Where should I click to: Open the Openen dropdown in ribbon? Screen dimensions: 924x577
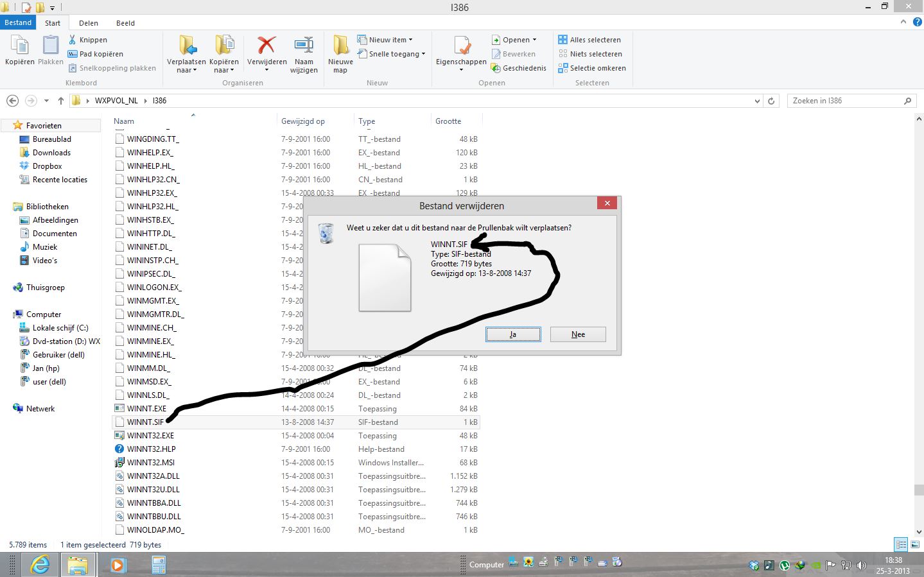tap(514, 40)
